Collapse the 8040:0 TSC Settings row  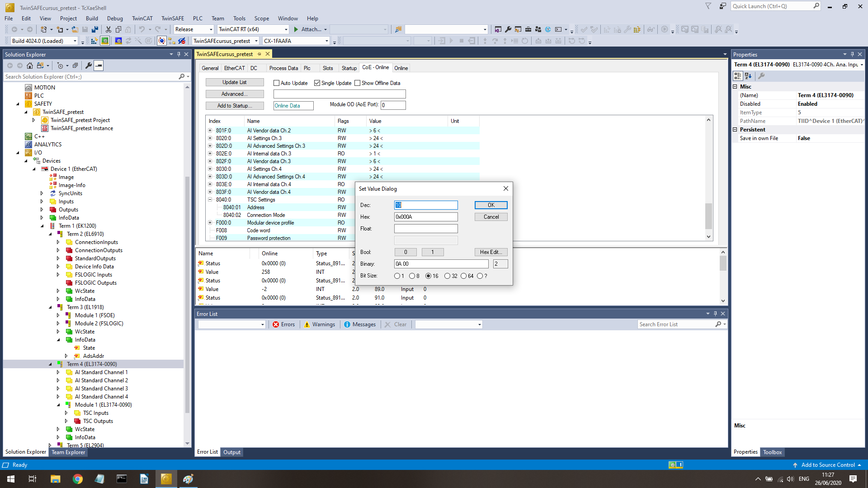[x=210, y=200]
